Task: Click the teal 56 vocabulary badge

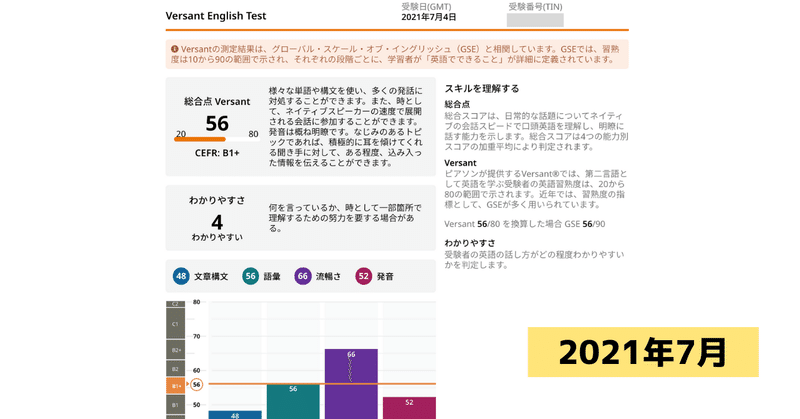Action: tap(251, 276)
